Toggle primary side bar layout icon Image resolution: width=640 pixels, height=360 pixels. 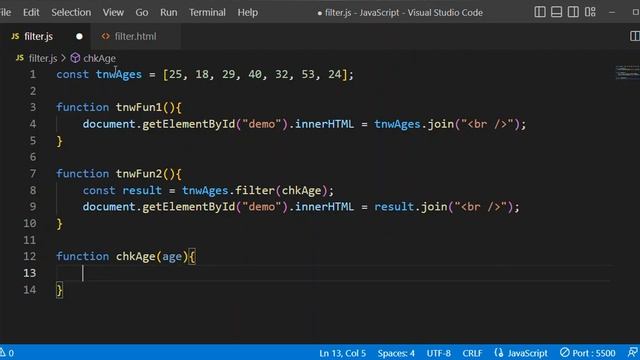(540, 12)
